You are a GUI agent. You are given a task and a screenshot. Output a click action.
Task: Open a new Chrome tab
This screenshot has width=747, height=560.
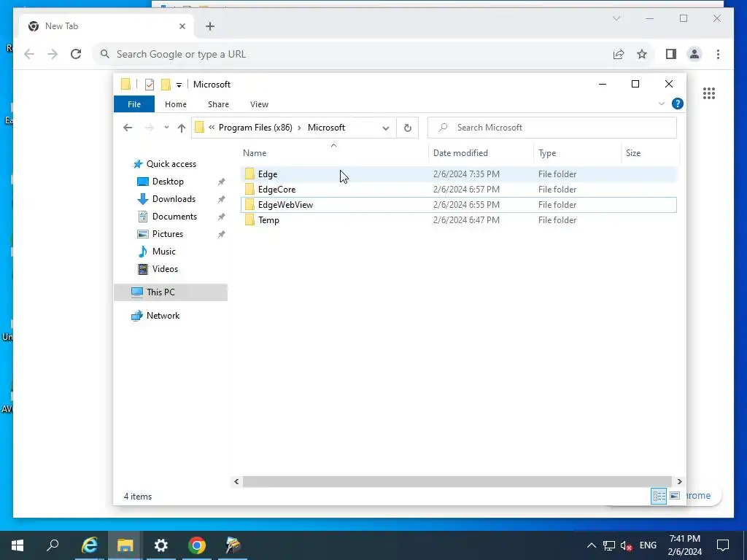[210, 27]
